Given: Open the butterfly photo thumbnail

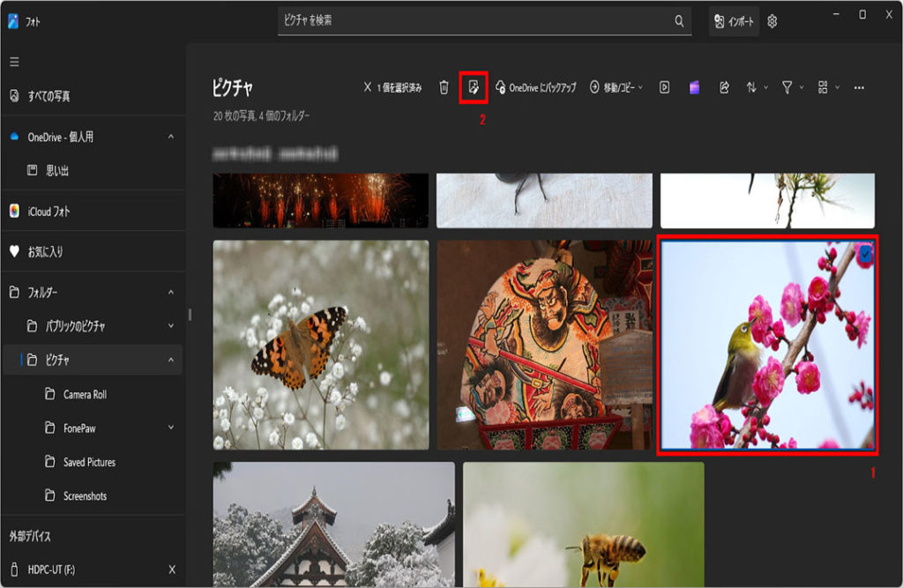Looking at the screenshot, I should coord(321,345).
